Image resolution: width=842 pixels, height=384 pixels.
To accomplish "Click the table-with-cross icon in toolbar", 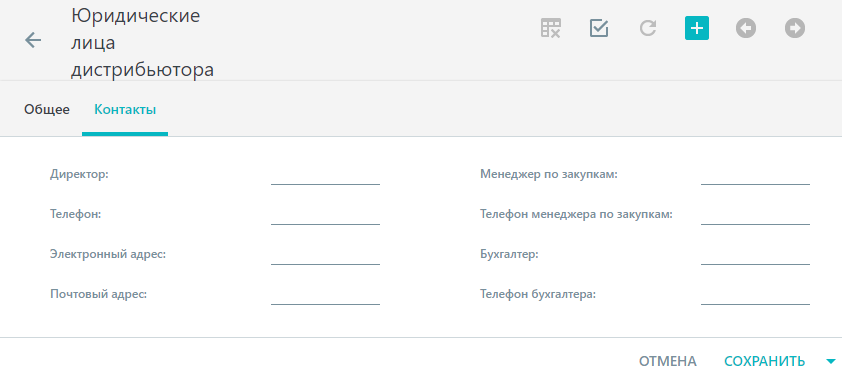I will [550, 28].
